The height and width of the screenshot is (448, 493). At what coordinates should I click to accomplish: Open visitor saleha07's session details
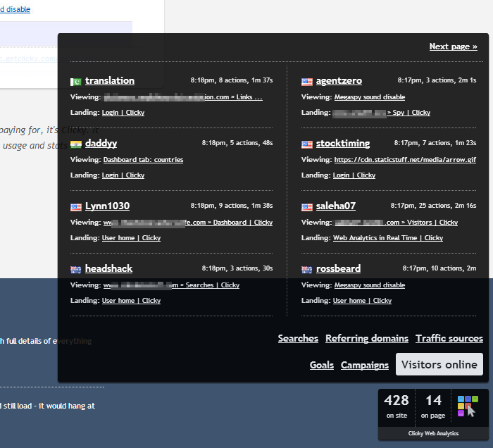(x=335, y=206)
